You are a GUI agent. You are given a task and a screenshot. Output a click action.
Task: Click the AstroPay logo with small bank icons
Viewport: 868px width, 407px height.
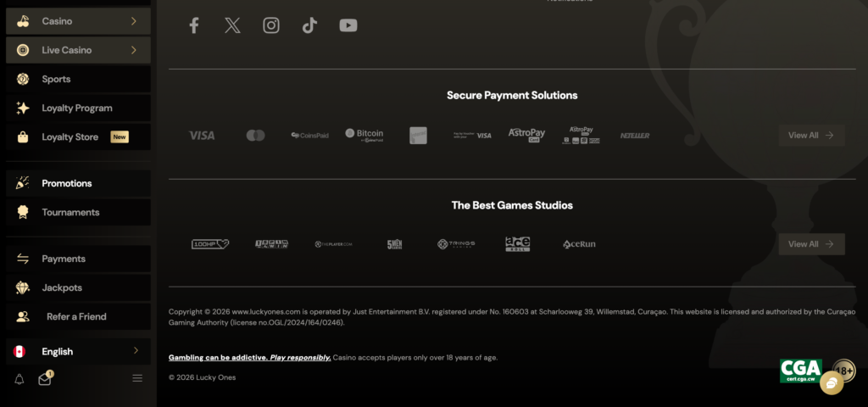pos(581,135)
